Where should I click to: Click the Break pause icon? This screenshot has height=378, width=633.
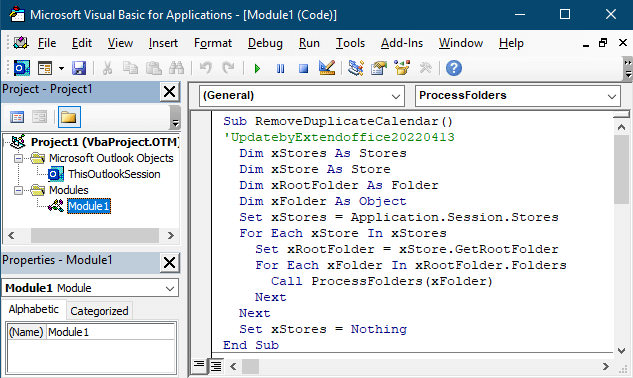click(x=280, y=68)
